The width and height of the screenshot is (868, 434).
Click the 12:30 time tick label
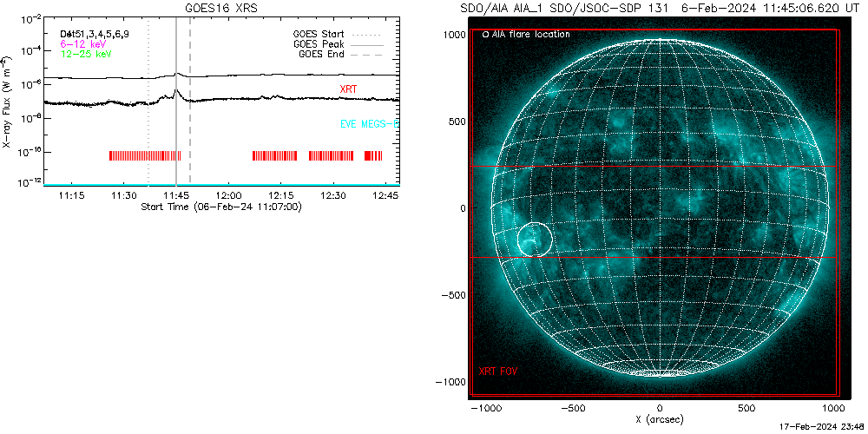pyautogui.click(x=334, y=196)
